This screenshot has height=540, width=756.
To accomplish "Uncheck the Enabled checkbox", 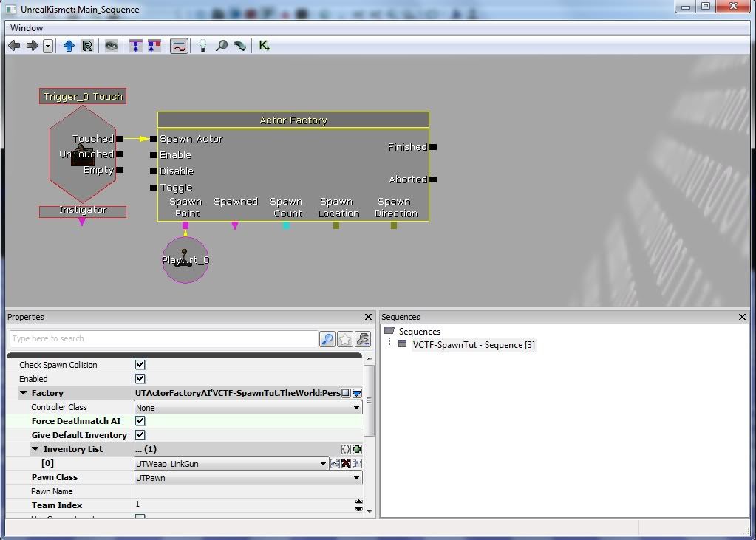I will [140, 379].
